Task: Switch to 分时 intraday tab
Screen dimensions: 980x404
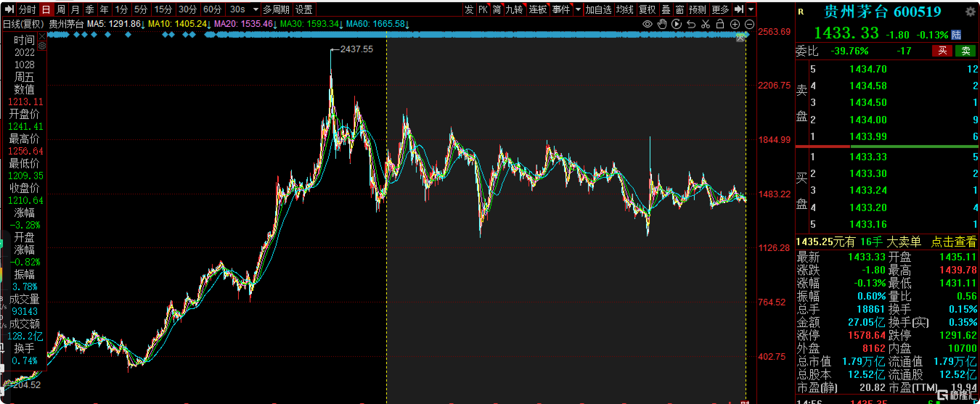Action: point(27,9)
